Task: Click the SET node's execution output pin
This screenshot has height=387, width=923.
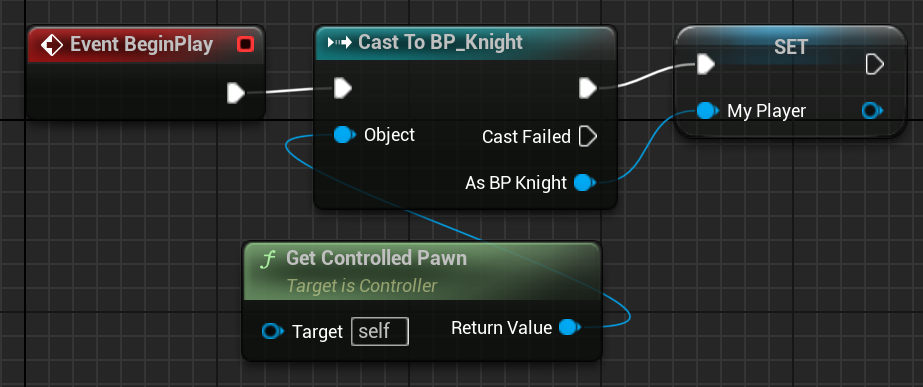Action: pyautogui.click(x=875, y=64)
